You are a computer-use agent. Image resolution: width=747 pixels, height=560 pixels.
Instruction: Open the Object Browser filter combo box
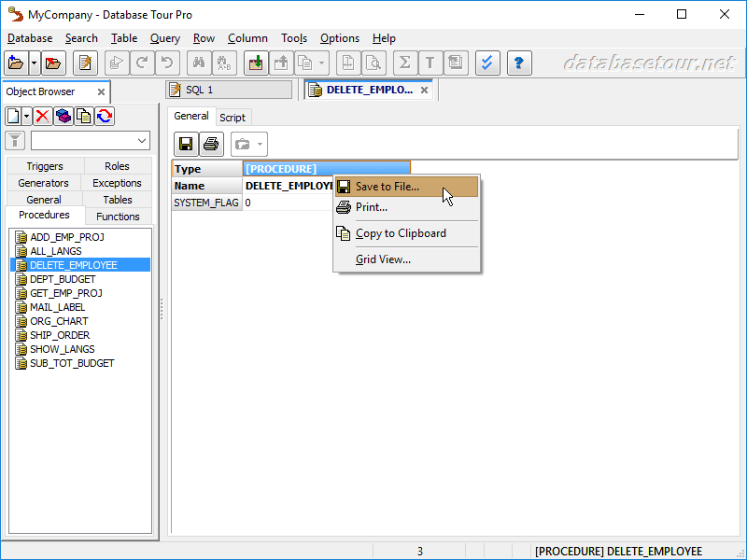click(90, 141)
